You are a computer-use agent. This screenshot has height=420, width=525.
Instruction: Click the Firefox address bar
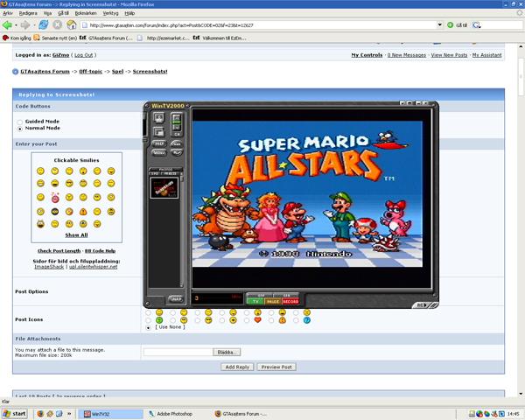[x=262, y=24]
